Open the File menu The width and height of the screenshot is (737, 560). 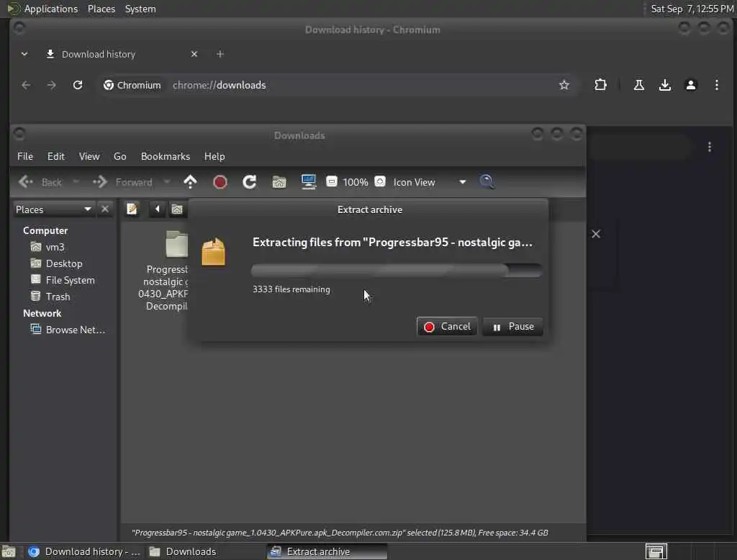[25, 157]
